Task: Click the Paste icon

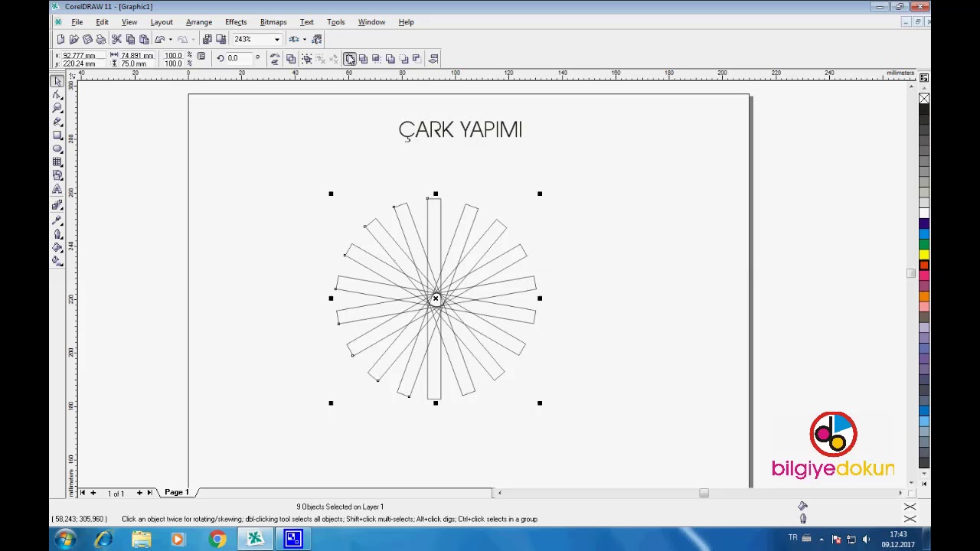Action: tap(144, 39)
